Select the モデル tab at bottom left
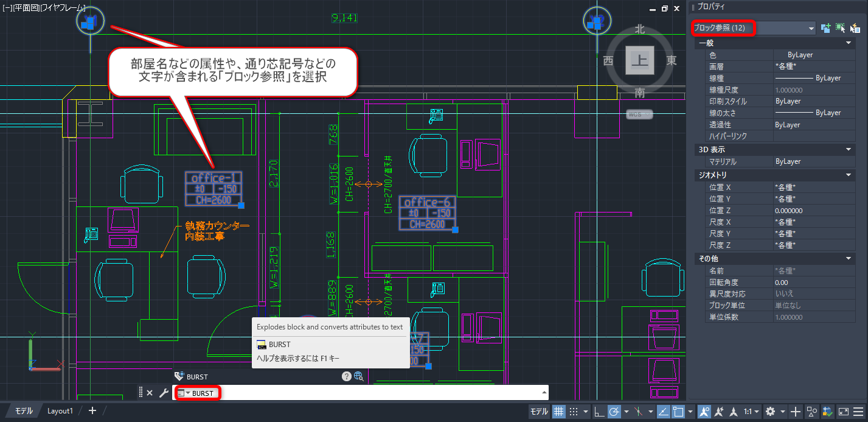 pos(24,411)
